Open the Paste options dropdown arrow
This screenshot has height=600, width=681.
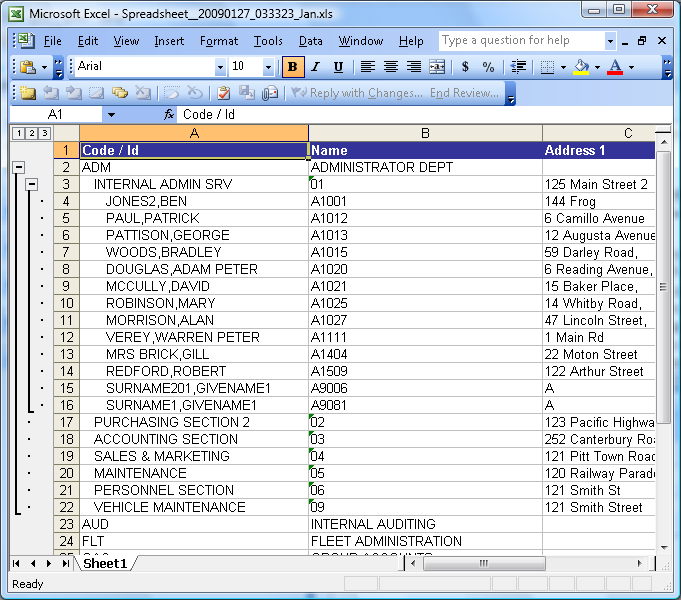coord(44,67)
